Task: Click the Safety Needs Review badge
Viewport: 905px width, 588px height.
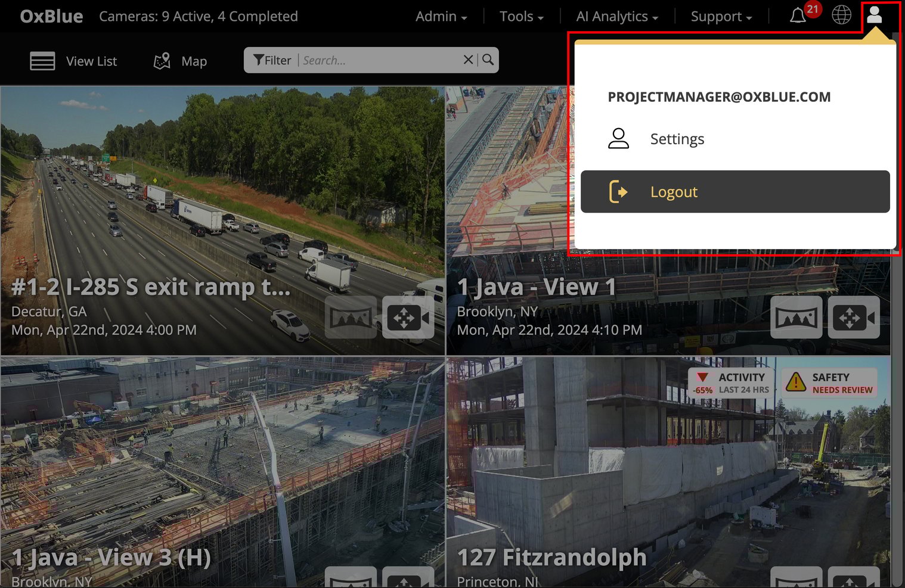Action: pyautogui.click(x=829, y=383)
